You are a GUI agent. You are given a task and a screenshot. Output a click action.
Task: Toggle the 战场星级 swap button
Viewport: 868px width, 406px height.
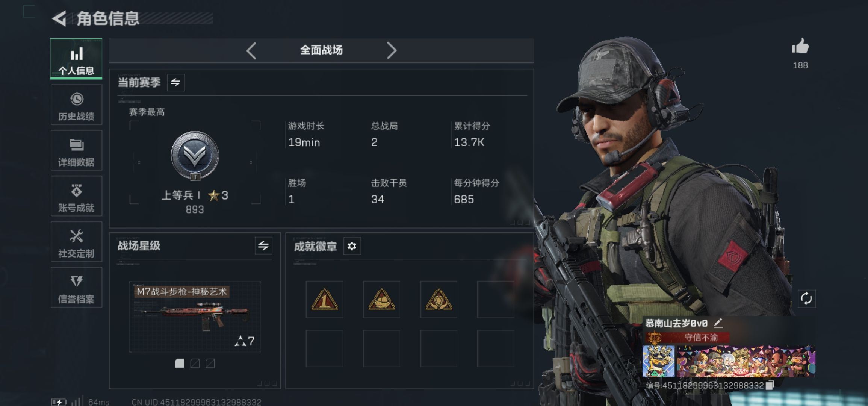pyautogui.click(x=263, y=246)
